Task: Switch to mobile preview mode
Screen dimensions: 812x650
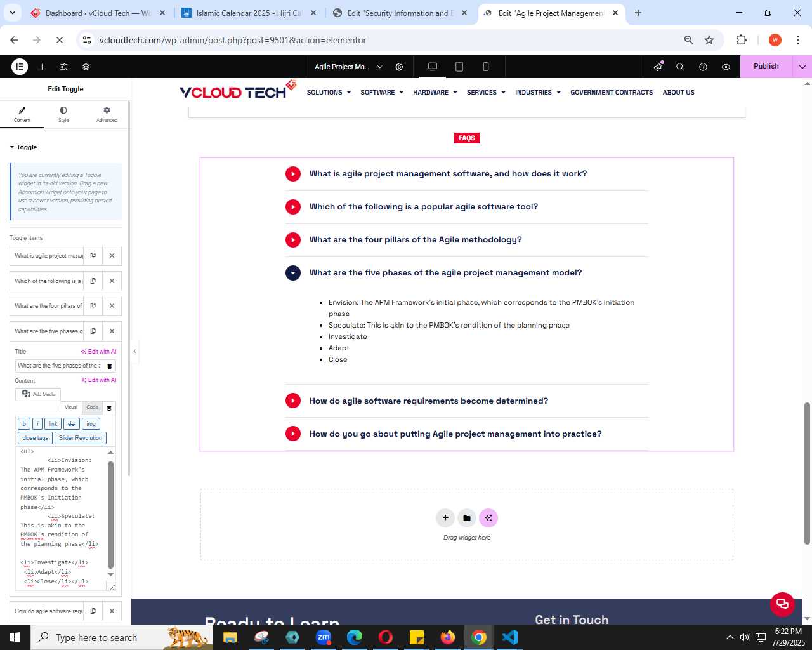Action: click(x=486, y=67)
